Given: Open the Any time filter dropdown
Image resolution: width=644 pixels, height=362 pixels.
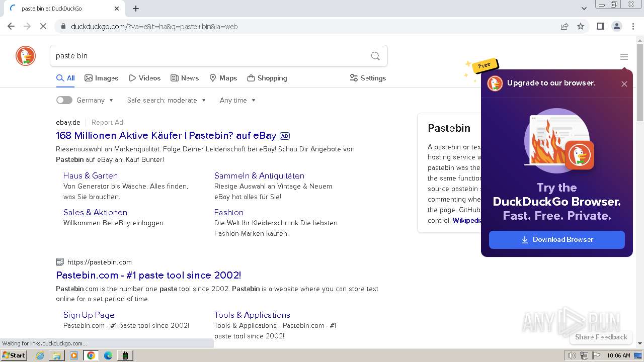Looking at the screenshot, I should point(237,100).
